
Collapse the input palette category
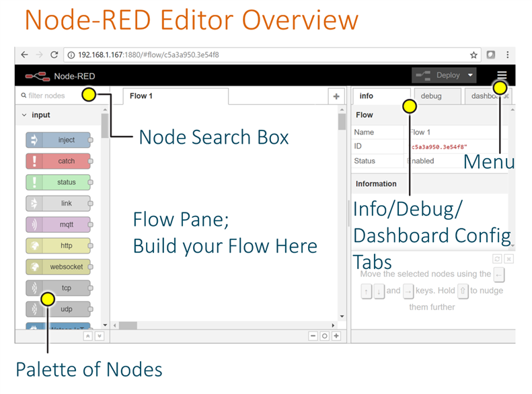(24, 115)
